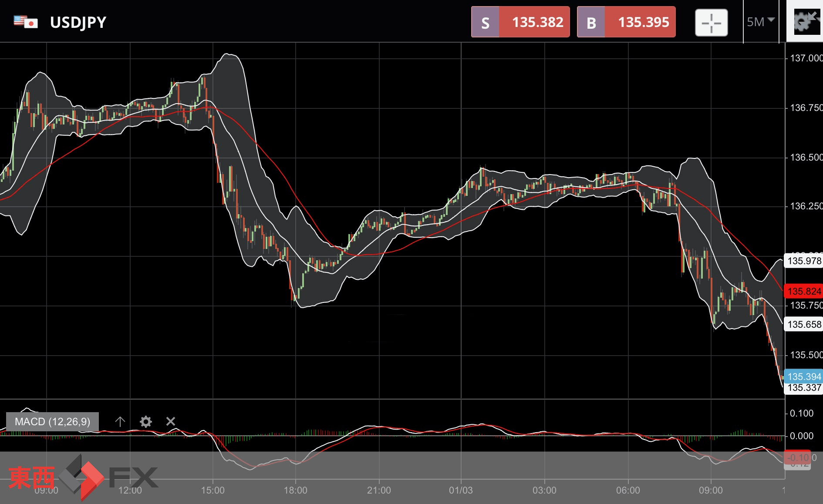Remove the MACD indicator with X
This screenshot has height=504, width=823.
click(x=171, y=421)
